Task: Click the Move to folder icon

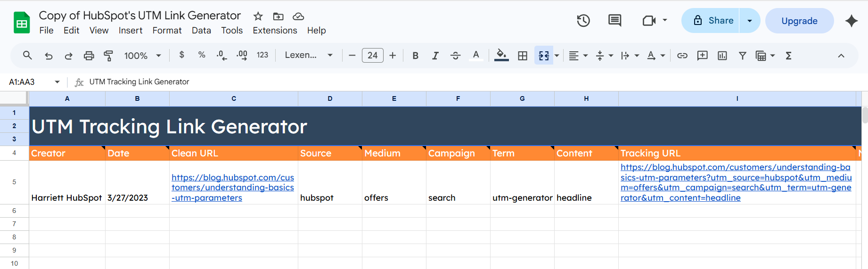Action: (278, 16)
